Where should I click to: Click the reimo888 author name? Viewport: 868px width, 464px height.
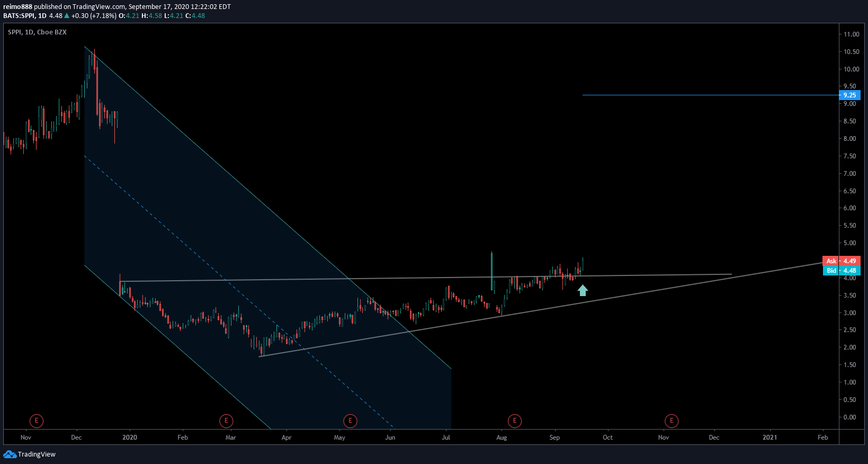(17, 7)
